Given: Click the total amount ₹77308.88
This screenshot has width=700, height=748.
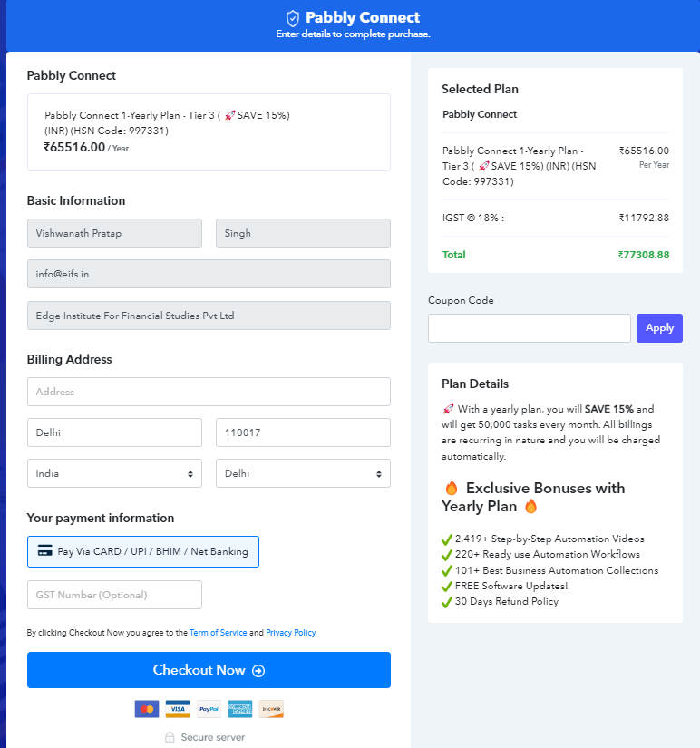Looking at the screenshot, I should (x=644, y=255).
